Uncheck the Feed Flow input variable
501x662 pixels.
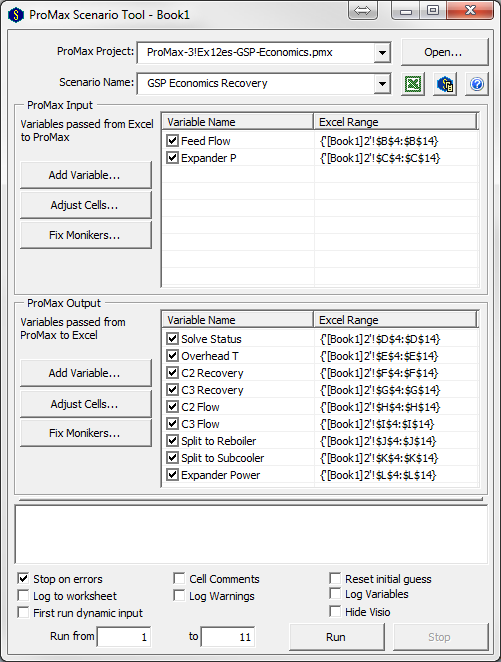(x=172, y=141)
